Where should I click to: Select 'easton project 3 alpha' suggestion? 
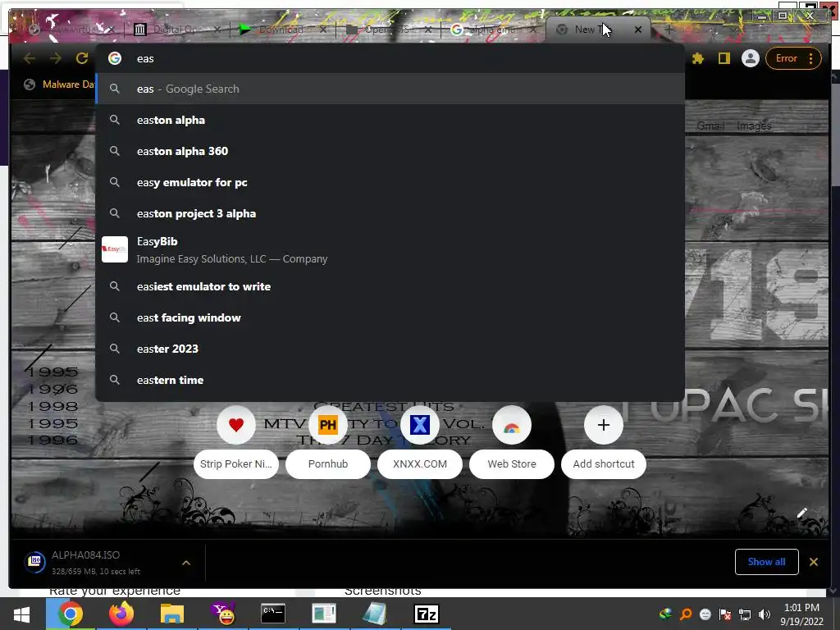click(390, 213)
